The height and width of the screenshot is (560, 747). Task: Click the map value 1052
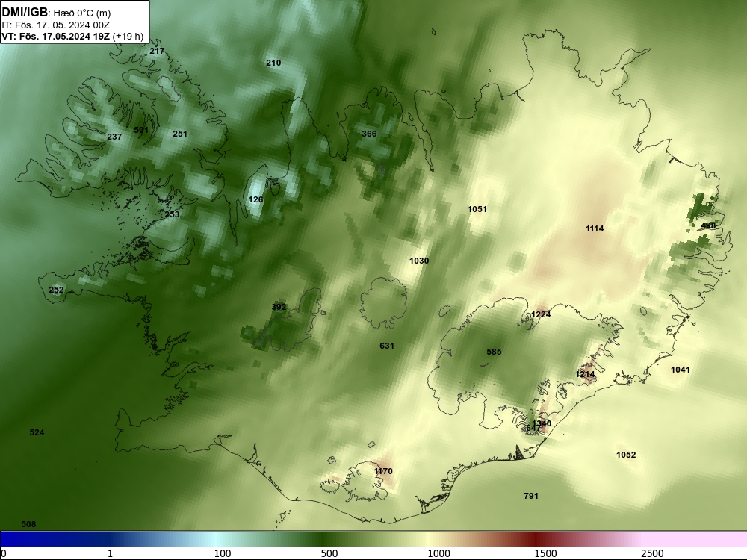tap(626, 455)
